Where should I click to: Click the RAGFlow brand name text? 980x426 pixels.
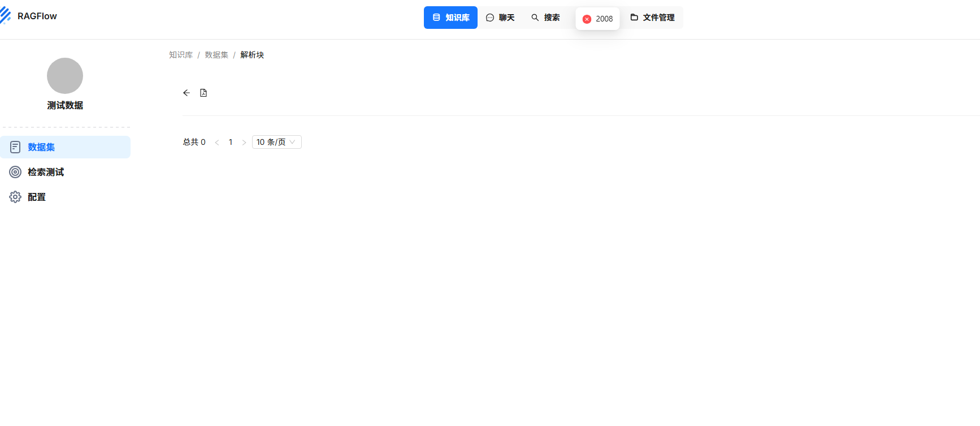pyautogui.click(x=37, y=16)
